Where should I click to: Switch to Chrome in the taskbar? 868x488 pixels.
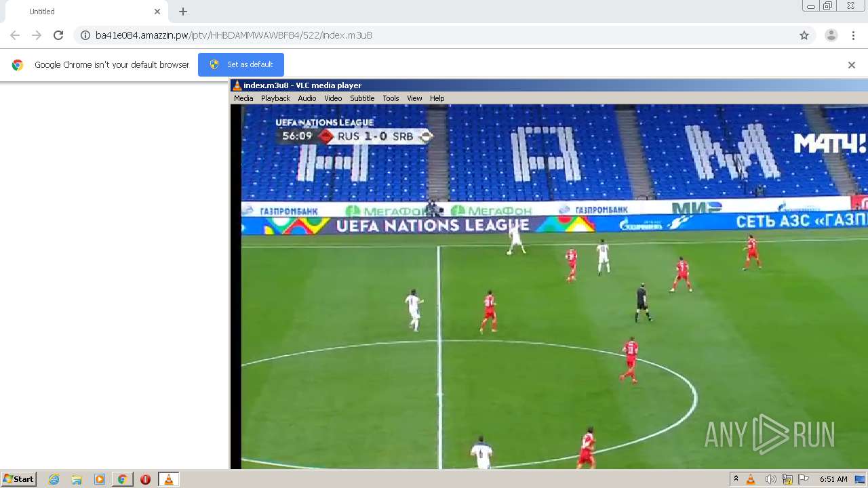point(122,479)
